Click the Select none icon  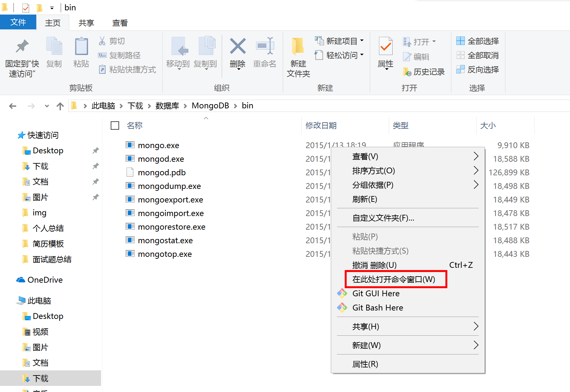460,55
